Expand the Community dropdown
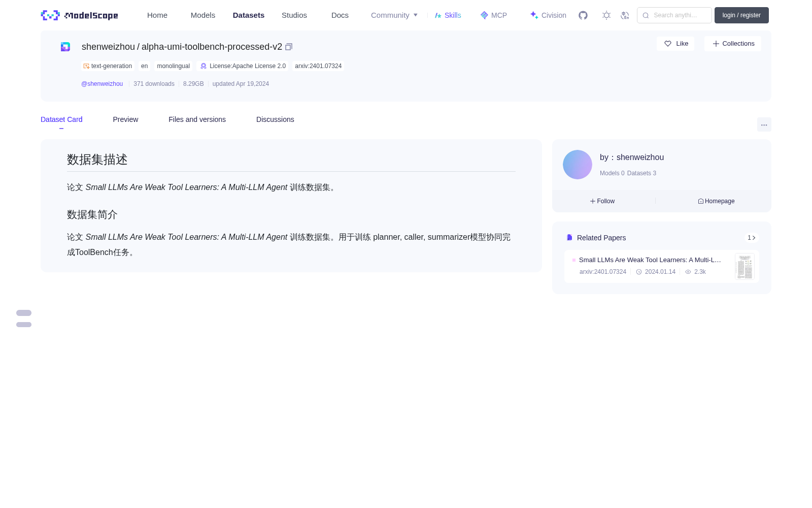The image size is (812, 508). (x=394, y=15)
